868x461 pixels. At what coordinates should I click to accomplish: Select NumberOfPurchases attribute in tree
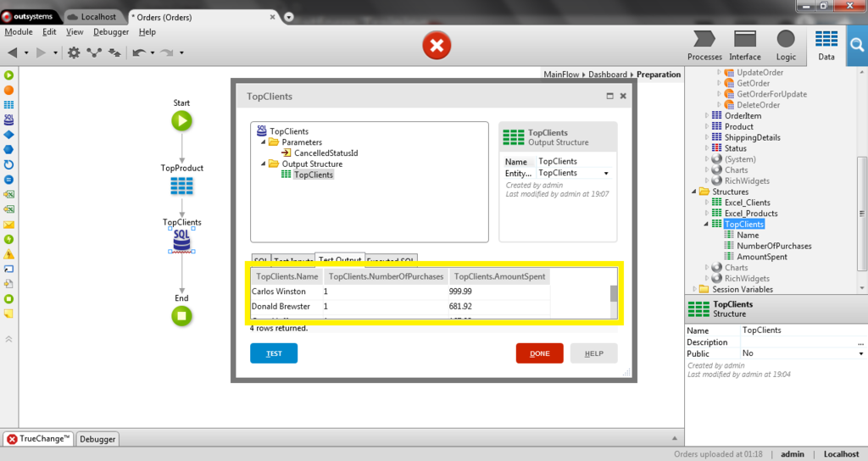click(x=773, y=246)
